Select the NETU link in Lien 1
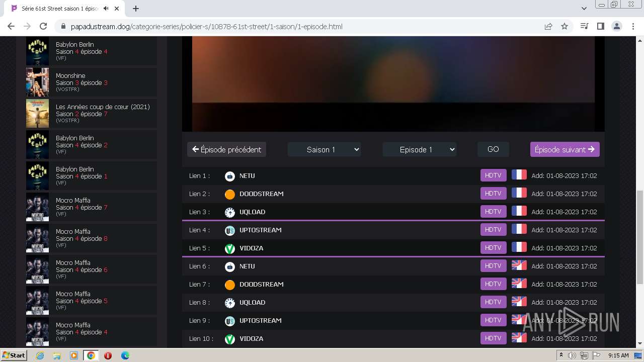 tap(247, 176)
